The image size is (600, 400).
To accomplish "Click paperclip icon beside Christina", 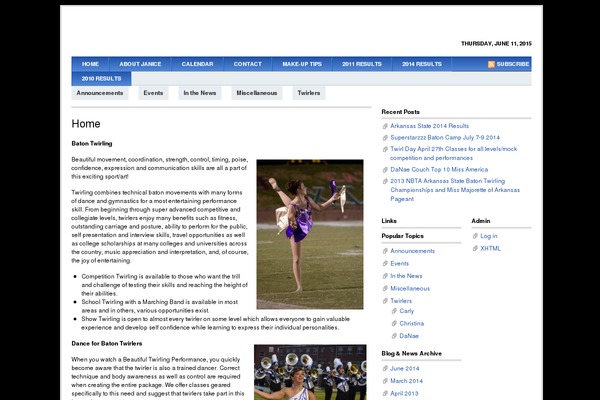I will coord(394,324).
